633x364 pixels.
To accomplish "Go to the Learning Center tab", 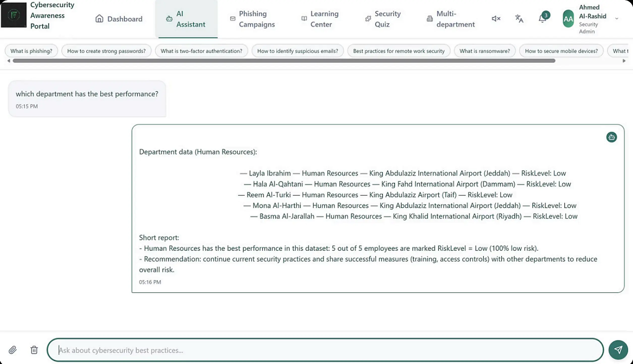I will [320, 19].
